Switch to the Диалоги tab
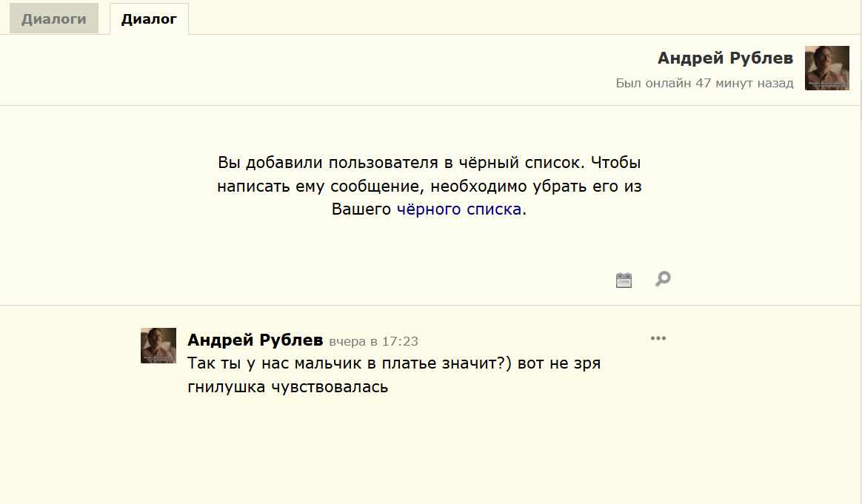The height and width of the screenshot is (504, 862). pos(54,19)
